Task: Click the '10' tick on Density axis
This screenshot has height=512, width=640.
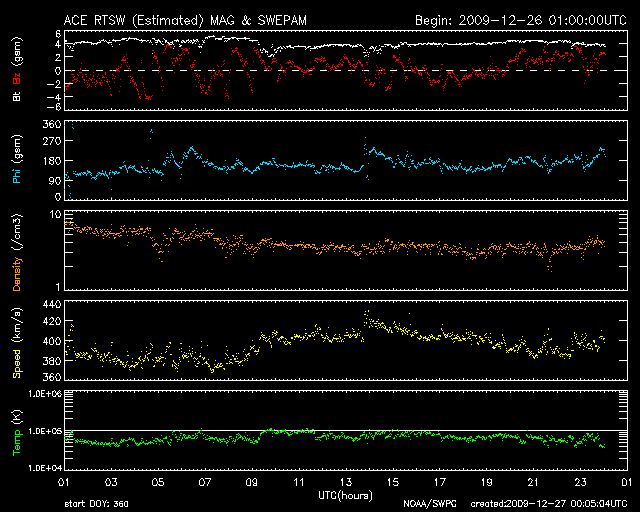Action: click(56, 214)
